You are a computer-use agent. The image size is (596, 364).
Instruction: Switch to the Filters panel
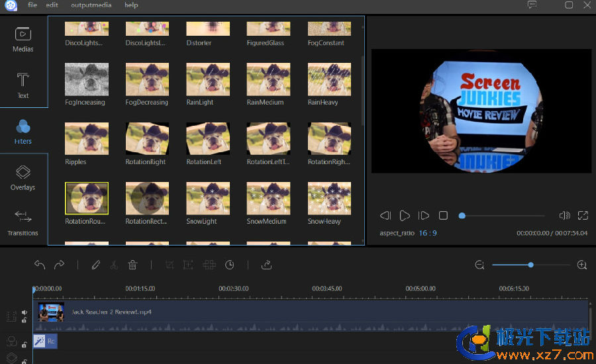pyautogui.click(x=23, y=131)
